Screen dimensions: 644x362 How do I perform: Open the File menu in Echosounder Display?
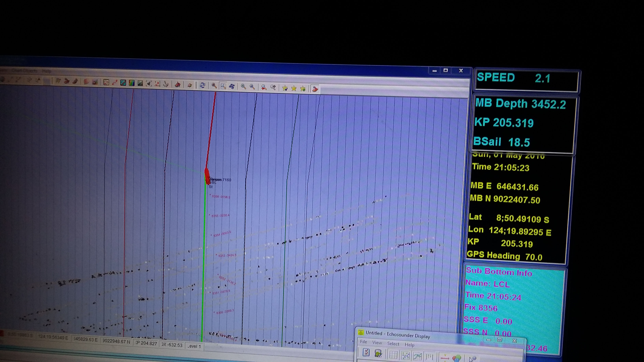[x=363, y=342]
